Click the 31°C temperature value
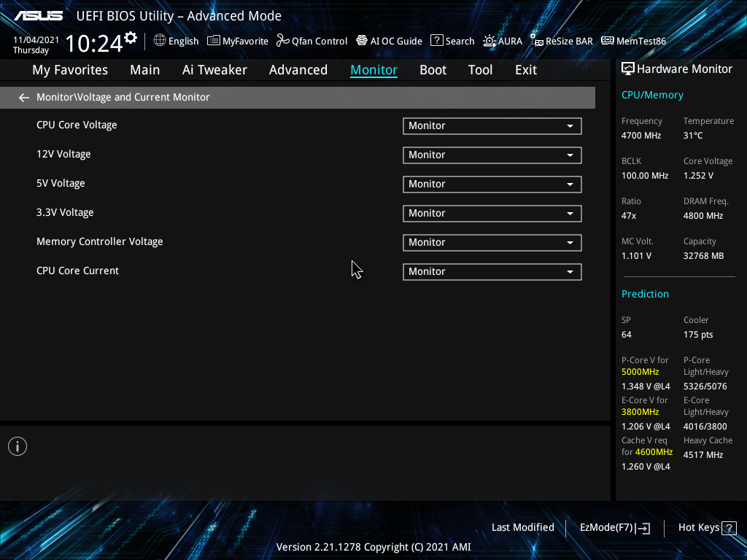 tap(693, 136)
